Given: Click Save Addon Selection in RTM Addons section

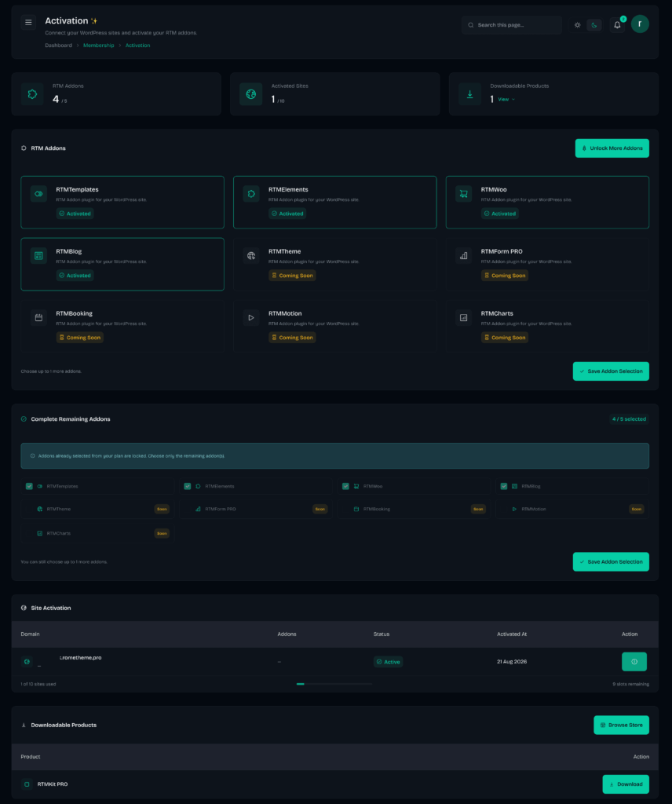Looking at the screenshot, I should tap(611, 371).
